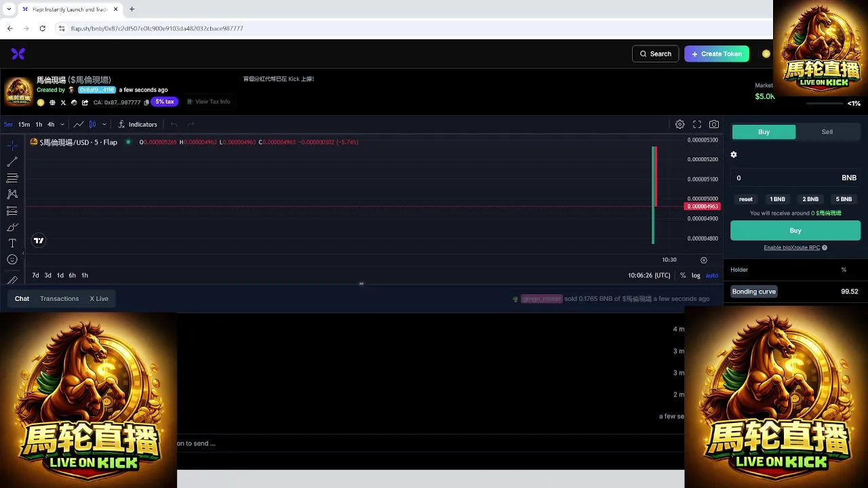Viewport: 868px width, 488px height.
Task: Click the Flap logo in the header
Action: [18, 54]
